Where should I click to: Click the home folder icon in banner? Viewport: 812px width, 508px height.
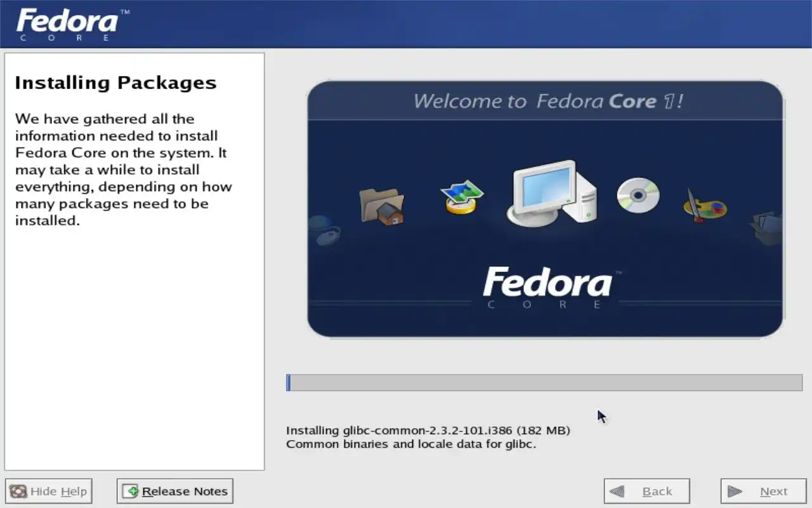[x=381, y=206]
